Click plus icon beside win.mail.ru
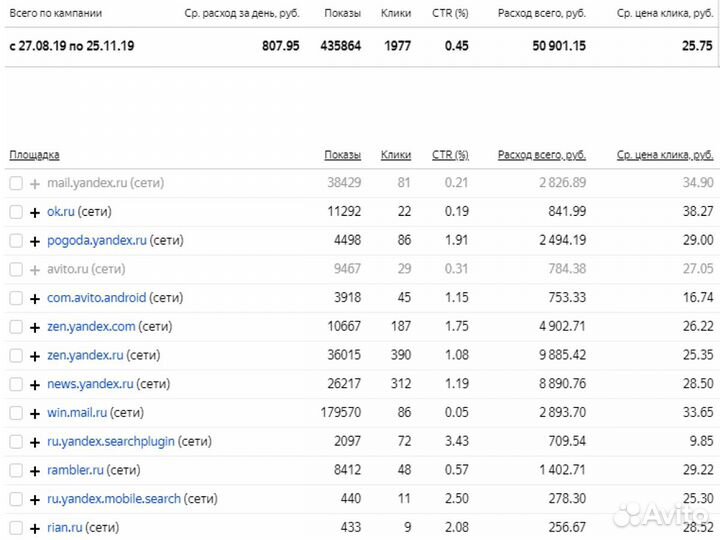The image size is (720, 540). (35, 413)
